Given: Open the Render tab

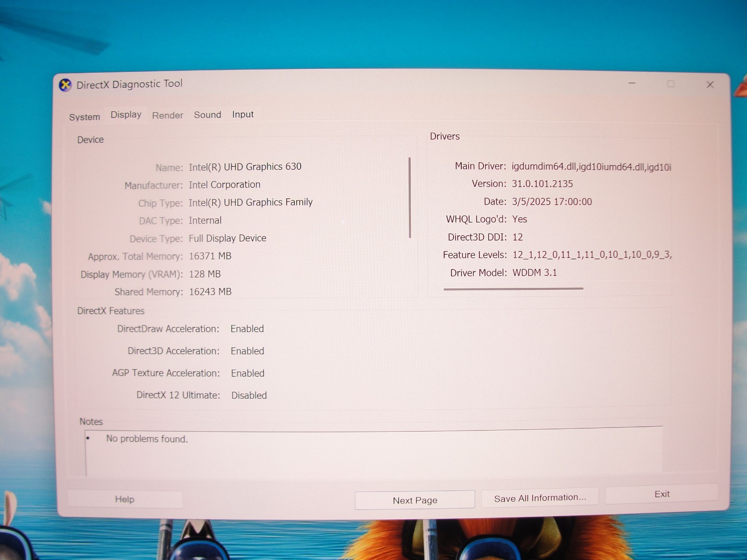Looking at the screenshot, I should coord(168,115).
